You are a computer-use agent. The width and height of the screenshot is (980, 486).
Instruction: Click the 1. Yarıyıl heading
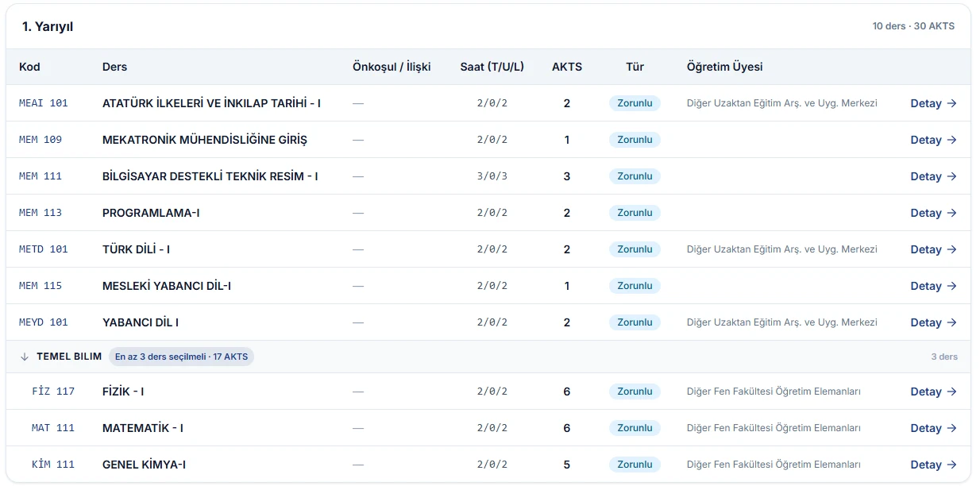48,26
